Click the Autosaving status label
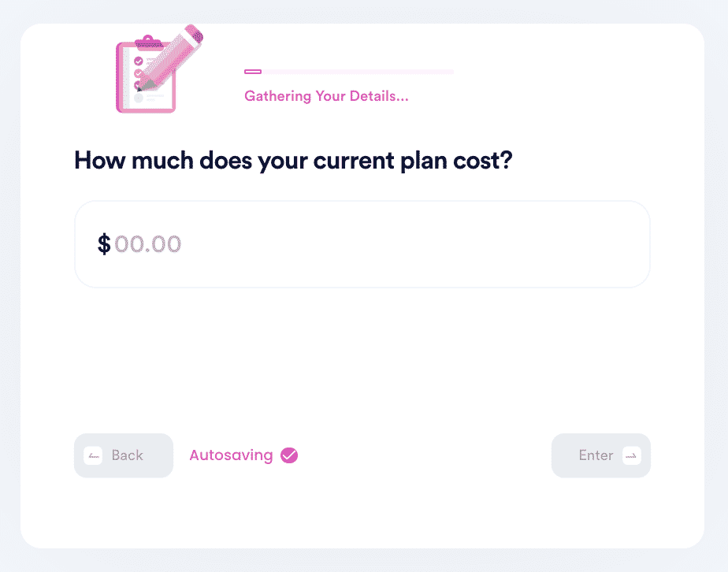728x572 pixels. [231, 455]
